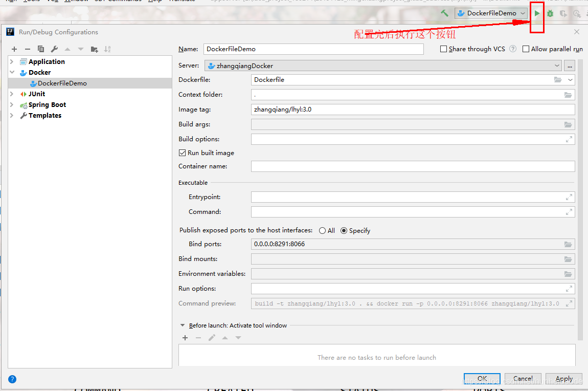Expand the Entrypoint field

(569, 197)
